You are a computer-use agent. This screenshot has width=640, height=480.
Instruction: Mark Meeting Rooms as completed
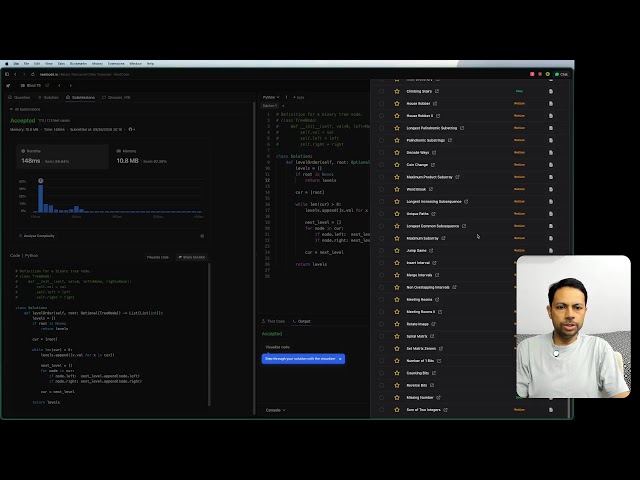381,299
